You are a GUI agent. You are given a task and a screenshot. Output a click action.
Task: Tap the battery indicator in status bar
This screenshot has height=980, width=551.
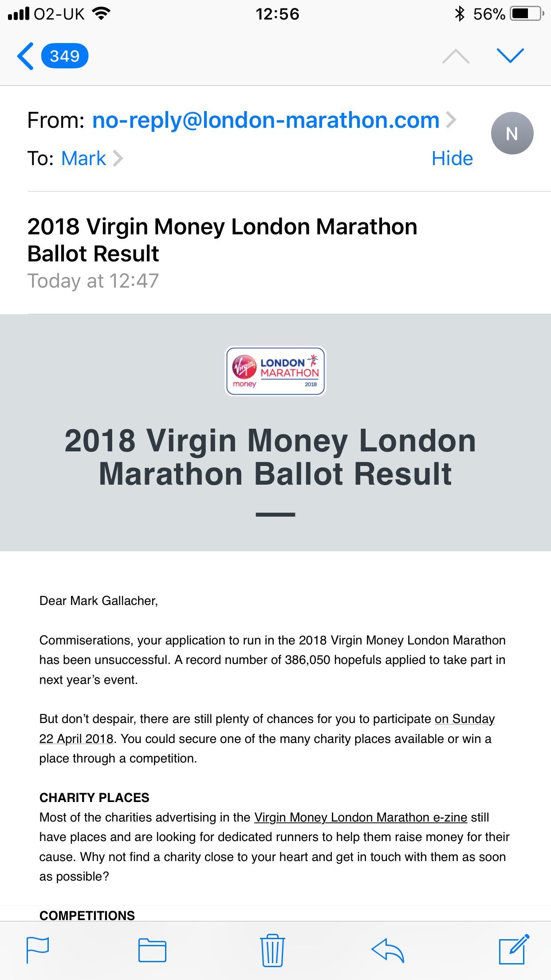[526, 14]
